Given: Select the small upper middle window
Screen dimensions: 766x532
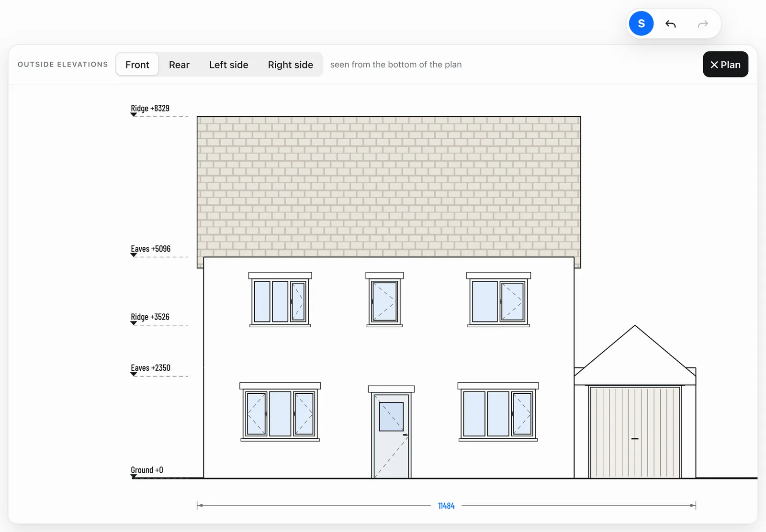Looking at the screenshot, I should (x=384, y=299).
